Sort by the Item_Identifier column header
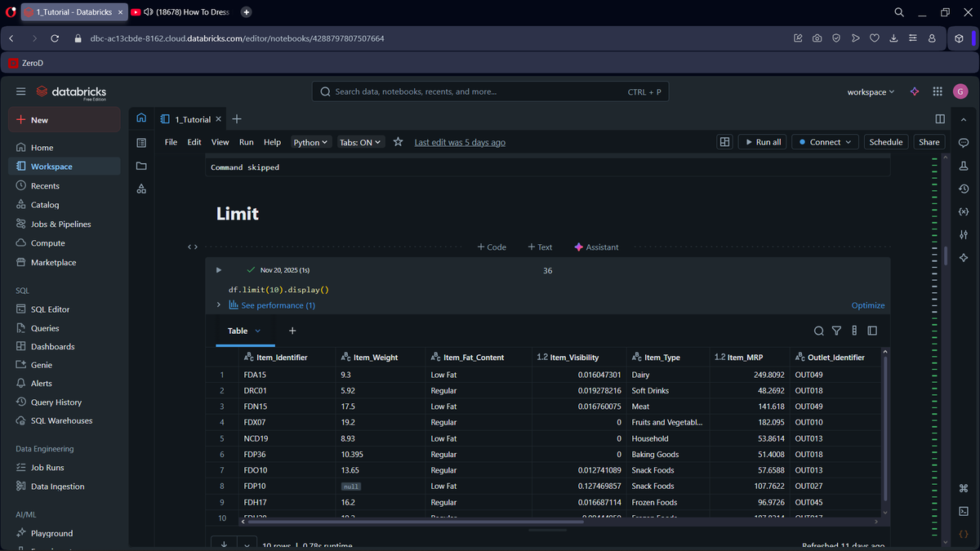This screenshot has height=551, width=980. tap(282, 358)
